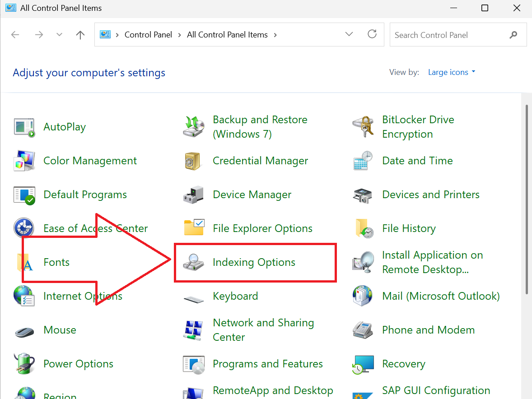The height and width of the screenshot is (399, 532).
Task: Open the Power Options battery icon
Action: coord(24,363)
